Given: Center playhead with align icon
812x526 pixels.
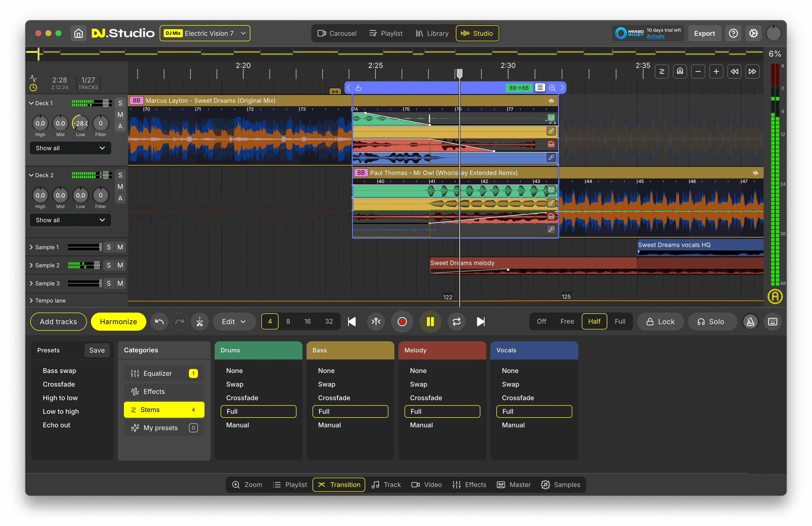Looking at the screenshot, I should (376, 321).
